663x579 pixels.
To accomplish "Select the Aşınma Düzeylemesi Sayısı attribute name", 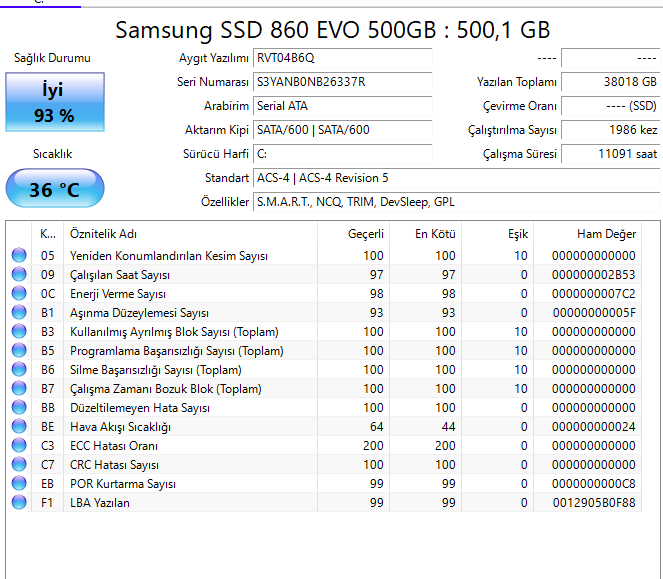I will 139,313.
